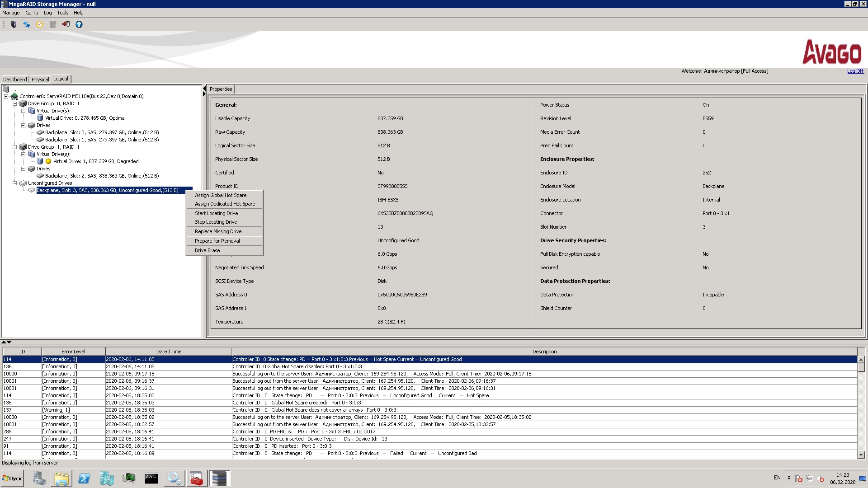Screen dimensions: 868x488
Task: Click the Slot 2 drive icon
Action: click(x=40, y=176)
